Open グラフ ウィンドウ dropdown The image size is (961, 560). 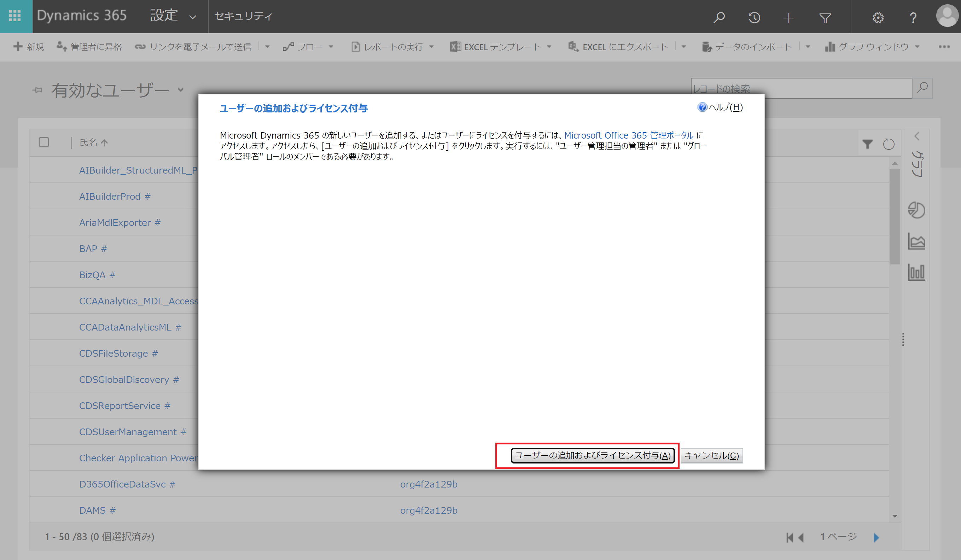click(873, 47)
